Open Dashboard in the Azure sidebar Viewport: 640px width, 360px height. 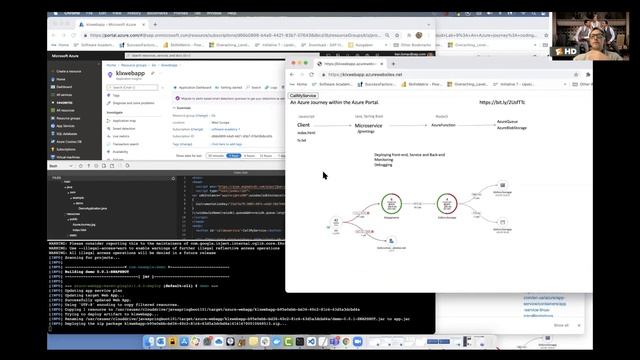click(61, 87)
